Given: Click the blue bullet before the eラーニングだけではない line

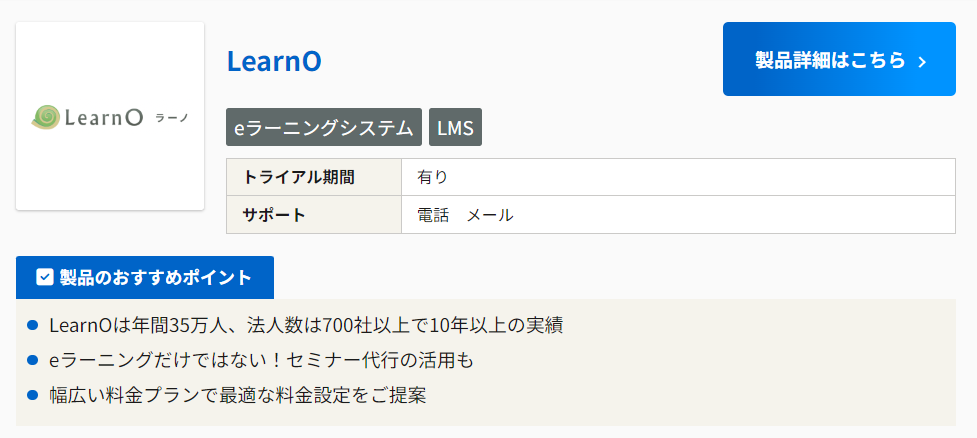Looking at the screenshot, I should pyautogui.click(x=32, y=360).
